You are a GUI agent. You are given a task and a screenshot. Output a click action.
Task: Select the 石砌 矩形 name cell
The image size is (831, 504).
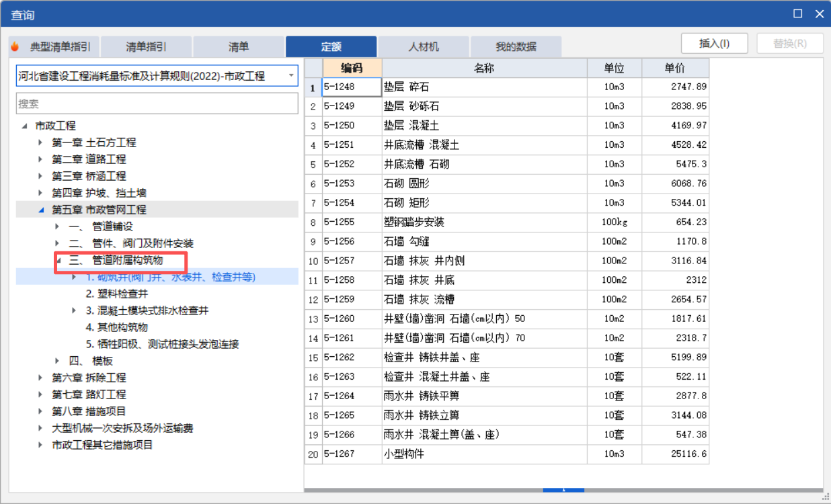484,202
